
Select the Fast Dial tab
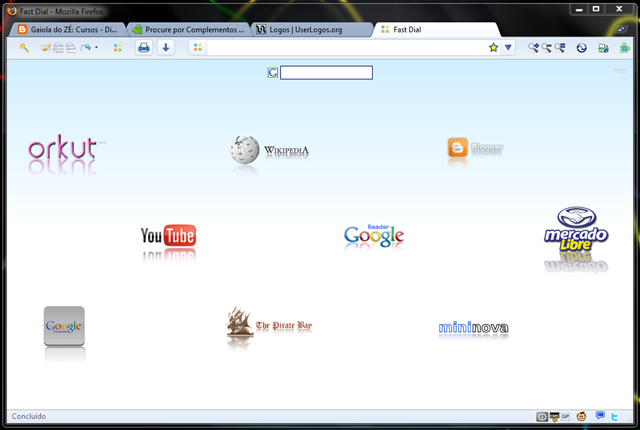click(436, 30)
